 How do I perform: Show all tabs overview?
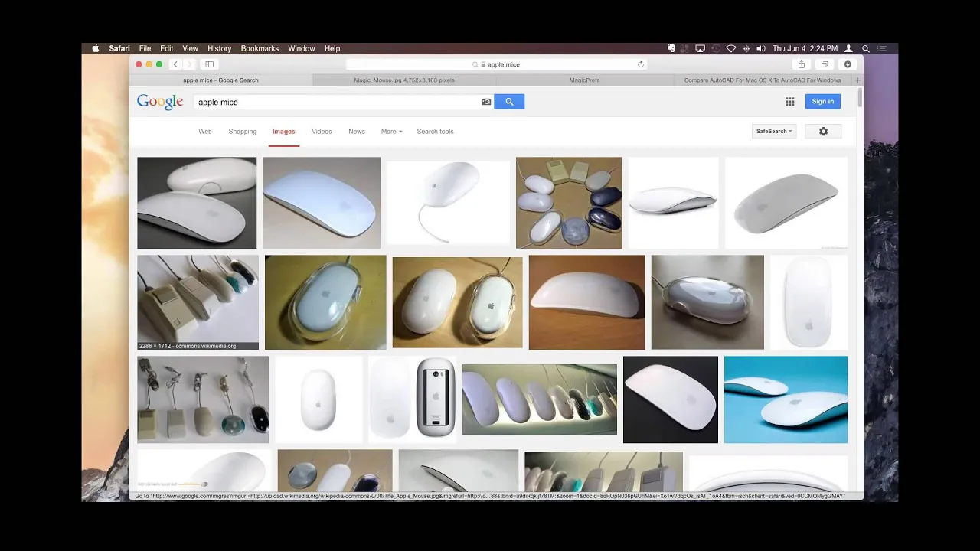(x=825, y=64)
